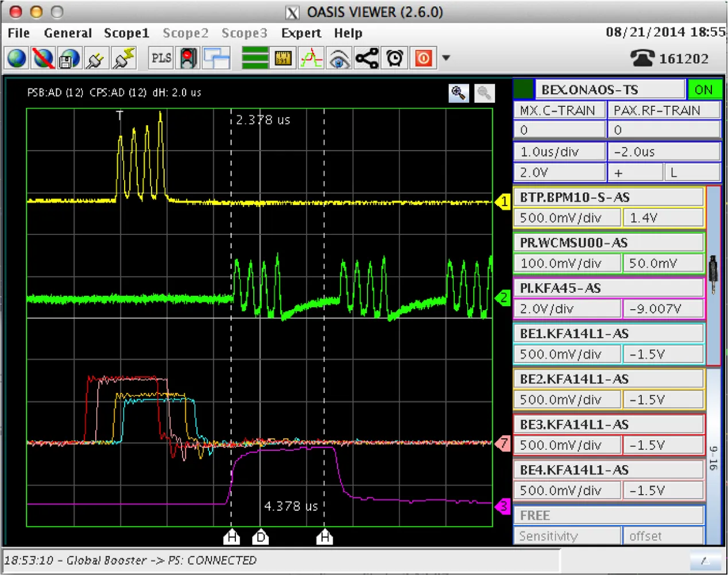
Task: Open the 1.0us/div timebase selector
Action: (x=559, y=152)
